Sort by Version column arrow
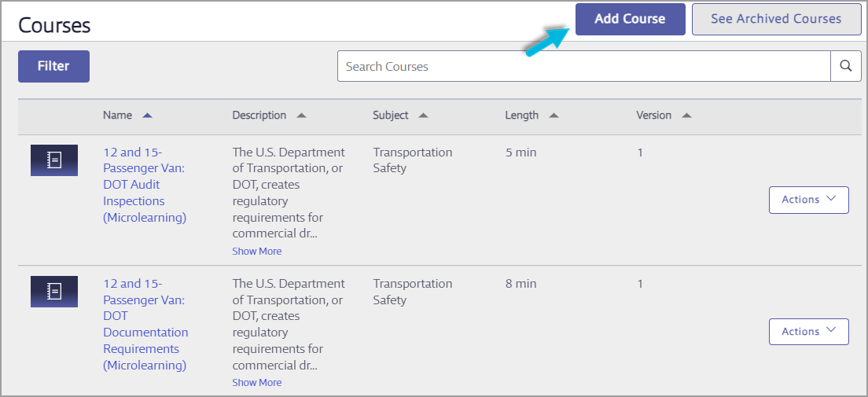Image resolution: width=868 pixels, height=397 pixels. pyautogui.click(x=686, y=116)
